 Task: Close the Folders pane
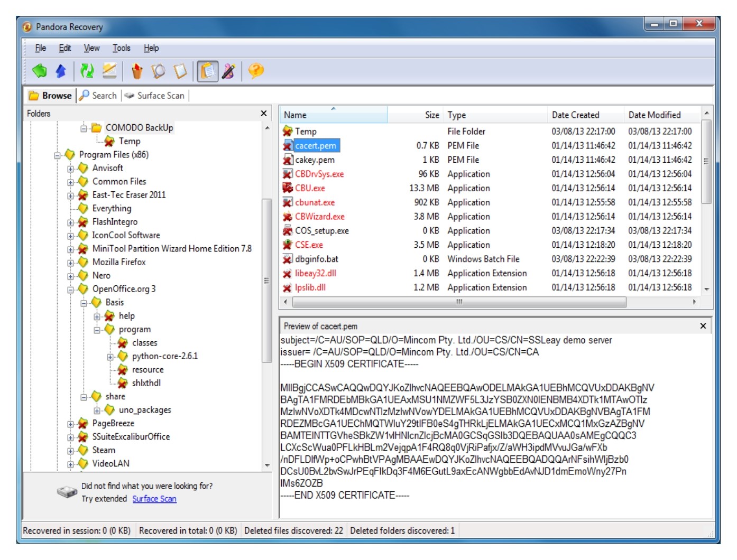[x=264, y=114]
